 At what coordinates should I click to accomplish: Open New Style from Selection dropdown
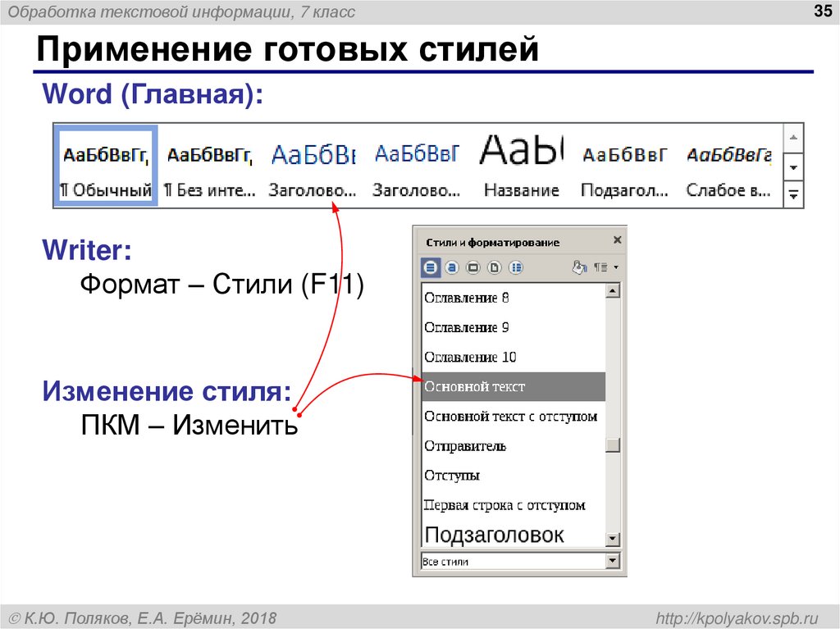[606, 267]
